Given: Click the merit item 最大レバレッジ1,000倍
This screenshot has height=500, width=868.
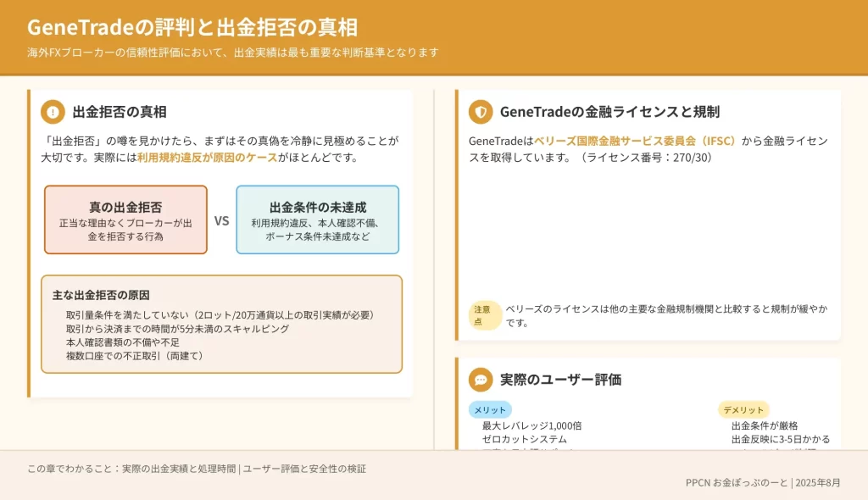Looking at the screenshot, I should [531, 425].
